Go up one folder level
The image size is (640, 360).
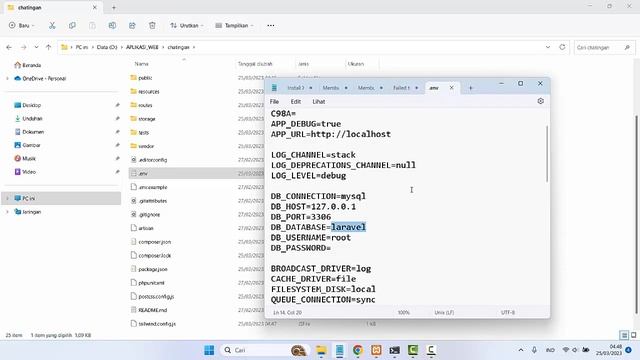pyautogui.click(x=48, y=47)
